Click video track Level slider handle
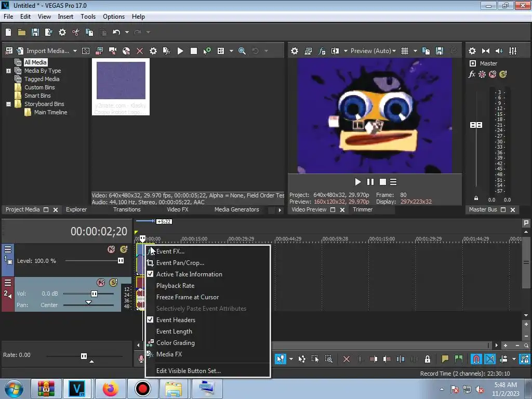The image size is (532, 399). 121,261
